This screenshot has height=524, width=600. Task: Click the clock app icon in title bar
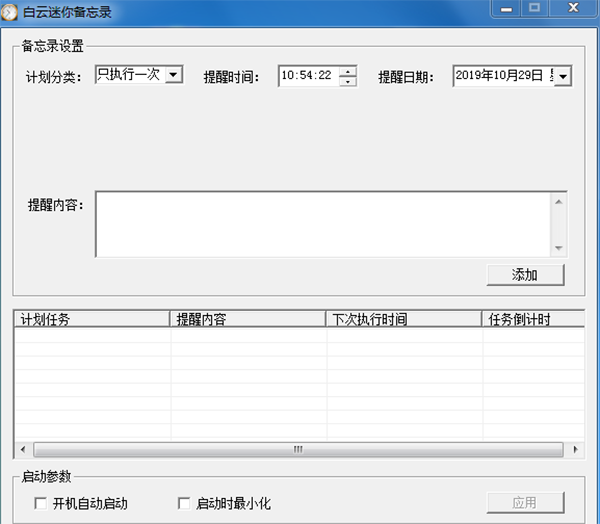(9, 12)
